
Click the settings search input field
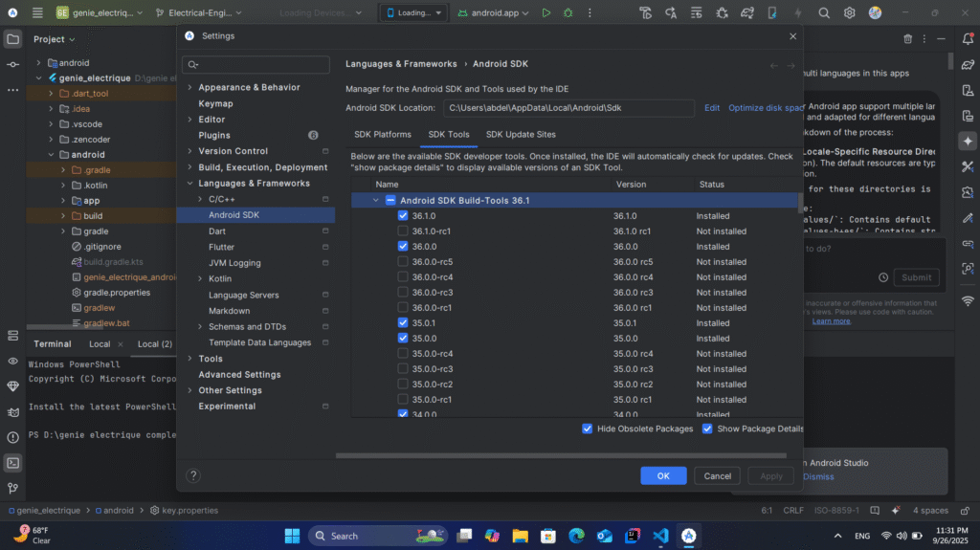pyautogui.click(x=260, y=64)
